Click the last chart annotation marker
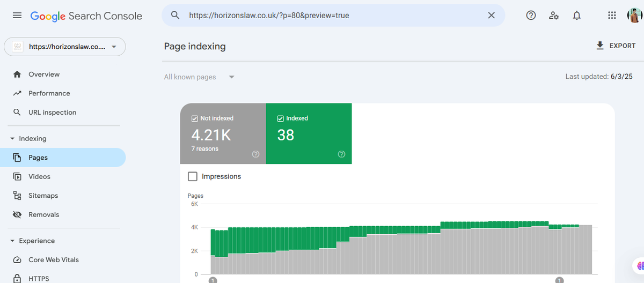 [560, 280]
